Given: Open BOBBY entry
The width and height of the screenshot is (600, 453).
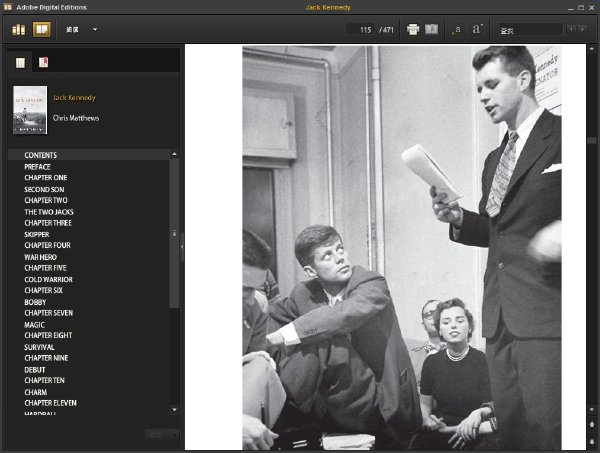Looking at the screenshot, I should (35, 302).
